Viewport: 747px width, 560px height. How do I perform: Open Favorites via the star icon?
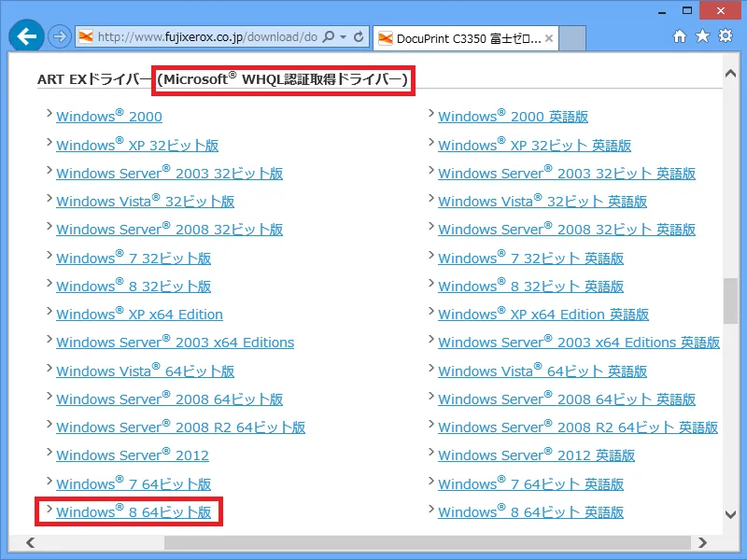click(x=703, y=35)
